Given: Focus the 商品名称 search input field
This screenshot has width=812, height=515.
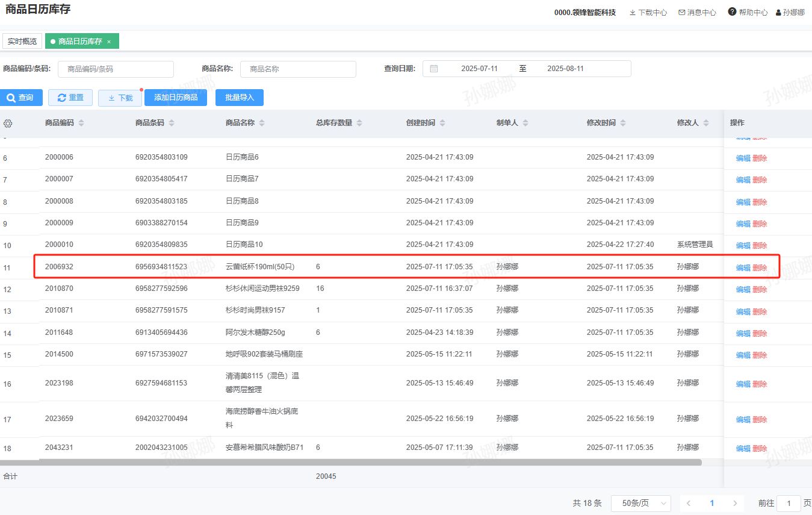Looking at the screenshot, I should pyautogui.click(x=298, y=69).
